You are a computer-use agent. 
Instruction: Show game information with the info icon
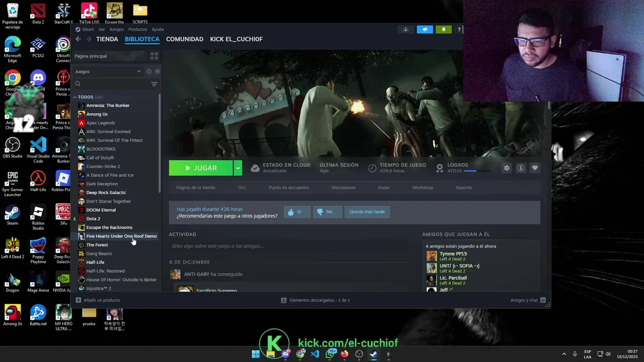pyautogui.click(x=521, y=168)
